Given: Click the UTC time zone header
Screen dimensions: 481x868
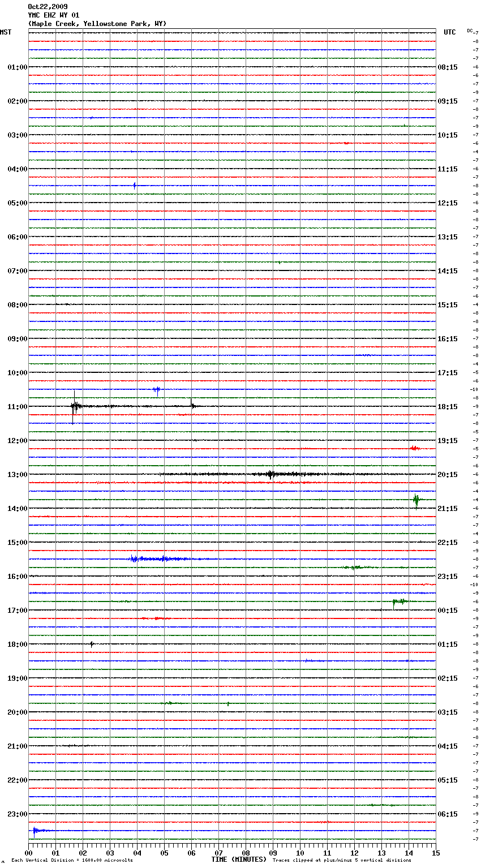Looking at the screenshot, I should (450, 32).
